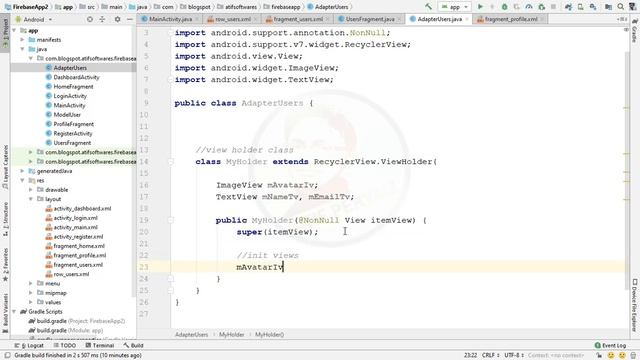Open the AVD Manager device icon
The width and height of the screenshot is (640, 360).
click(580, 7)
